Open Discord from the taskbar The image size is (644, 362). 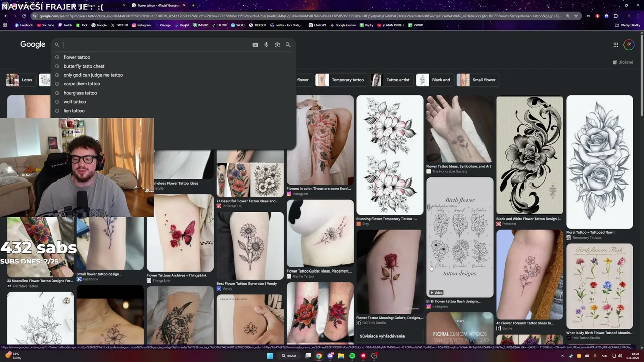[x=330, y=356]
